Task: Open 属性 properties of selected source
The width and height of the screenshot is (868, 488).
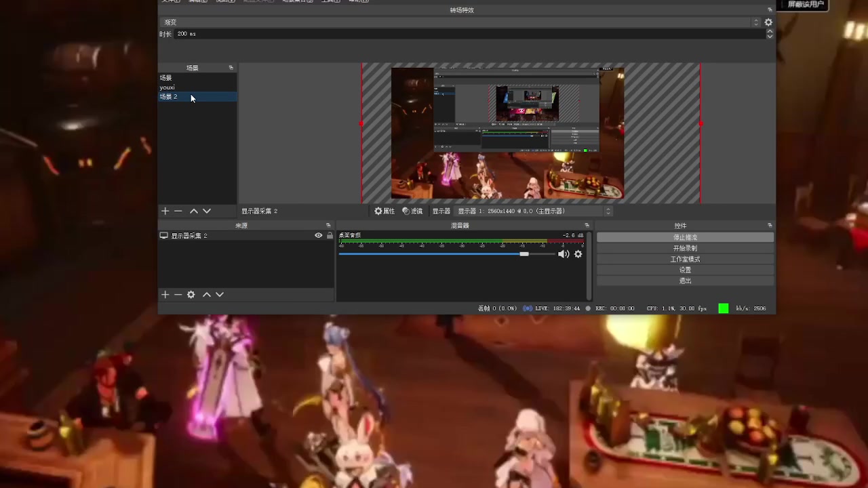Action: point(384,211)
